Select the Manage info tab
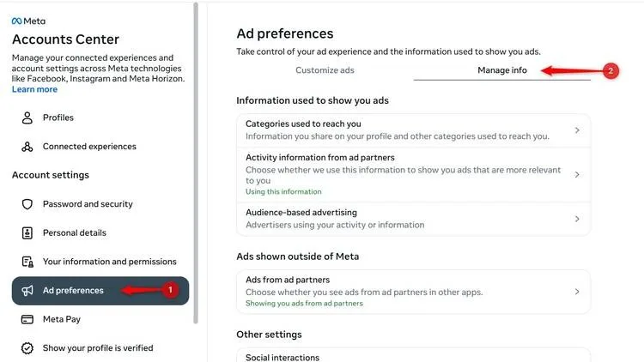This screenshot has width=644, height=362. click(502, 70)
